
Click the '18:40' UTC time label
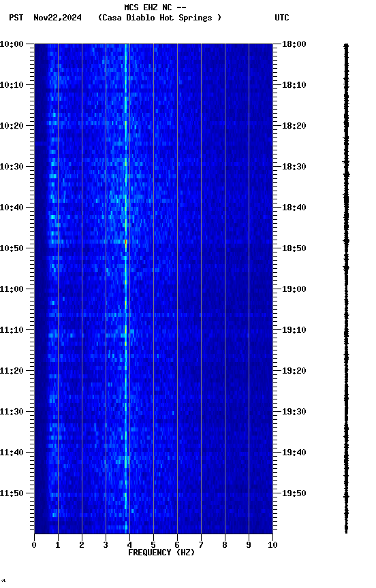(294, 208)
